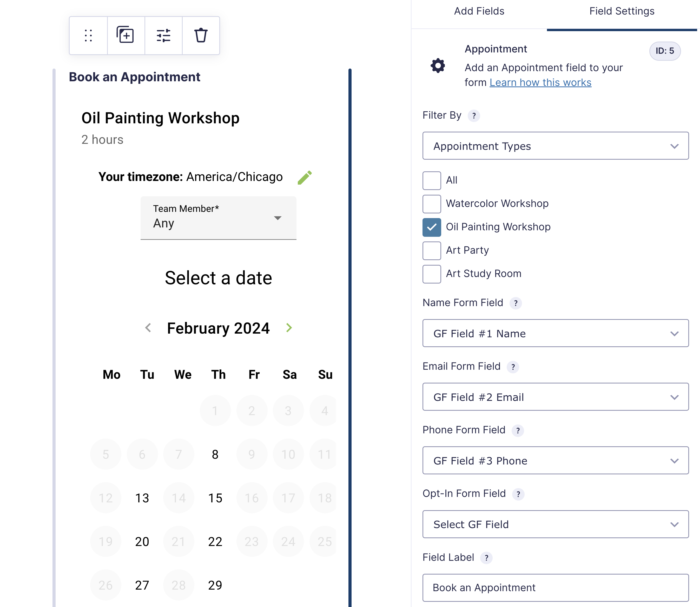The width and height of the screenshot is (700, 607).
Task: Click the America/Chicago timezone text
Action: click(x=235, y=177)
